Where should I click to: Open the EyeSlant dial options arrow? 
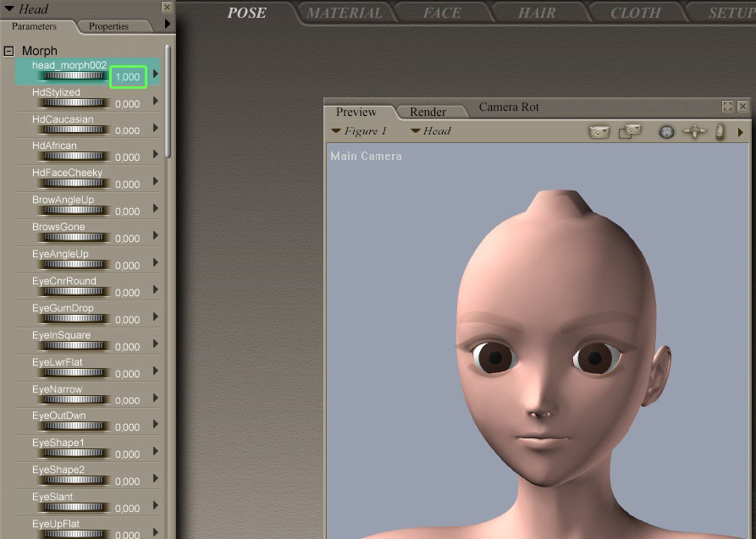155,505
